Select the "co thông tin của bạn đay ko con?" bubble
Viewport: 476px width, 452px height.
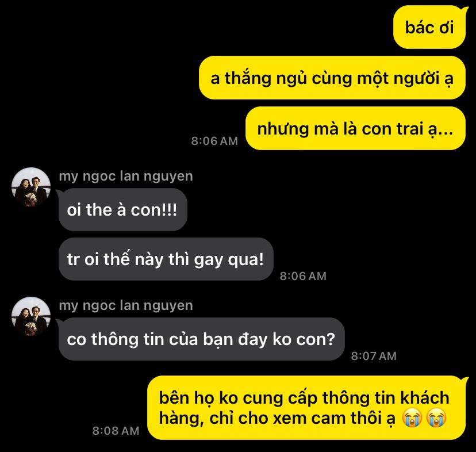[202, 339]
